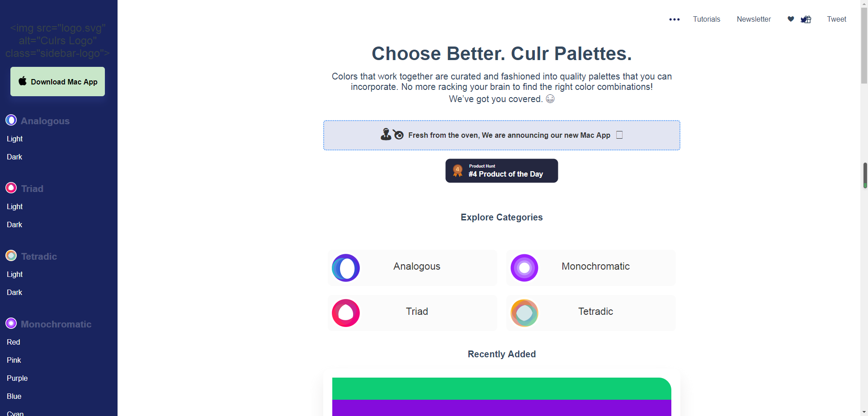Image resolution: width=868 pixels, height=416 pixels.
Task: Open Light palettes under Tetradic in the sidebar
Action: (15, 274)
